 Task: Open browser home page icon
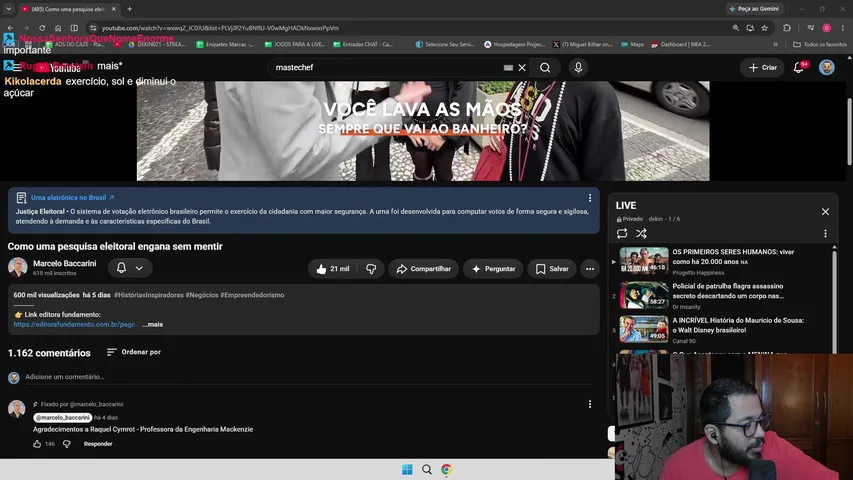coord(58,28)
